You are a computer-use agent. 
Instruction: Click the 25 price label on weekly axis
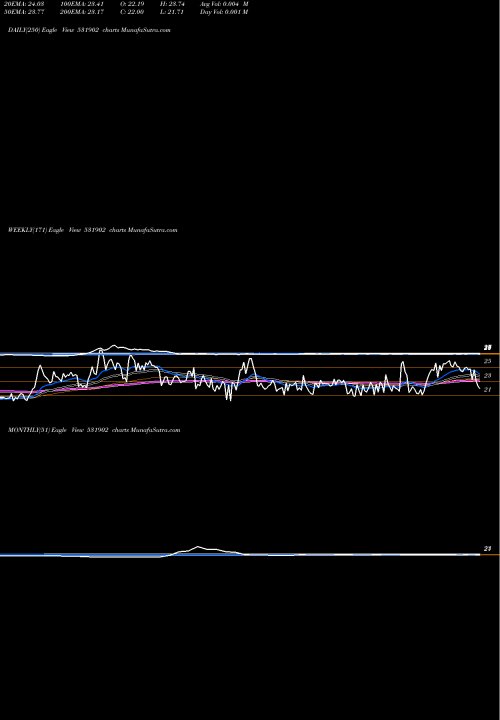pos(488,361)
